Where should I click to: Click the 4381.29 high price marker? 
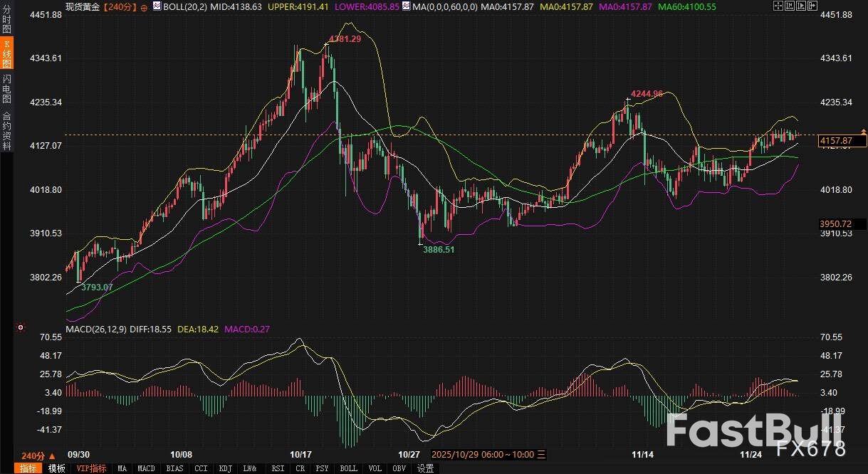pyautogui.click(x=345, y=39)
